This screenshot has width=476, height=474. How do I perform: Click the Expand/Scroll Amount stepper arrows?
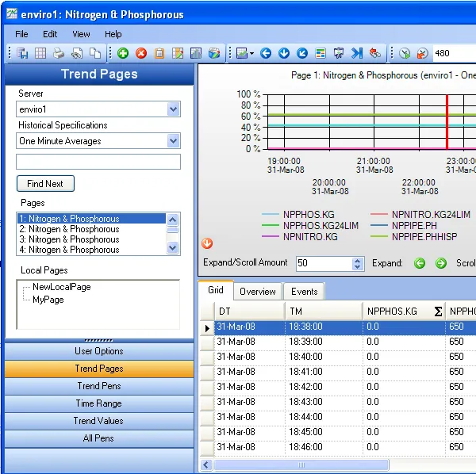coord(358,263)
